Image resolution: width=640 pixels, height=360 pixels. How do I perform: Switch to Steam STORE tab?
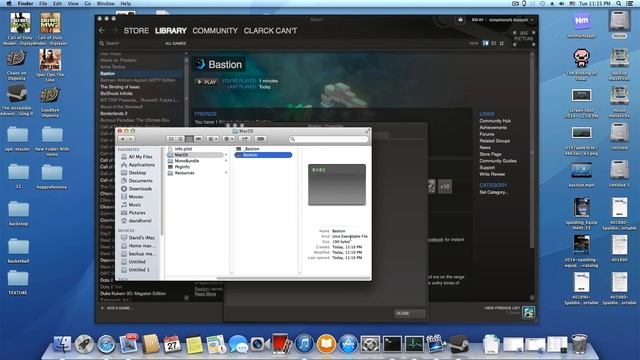pos(136,31)
